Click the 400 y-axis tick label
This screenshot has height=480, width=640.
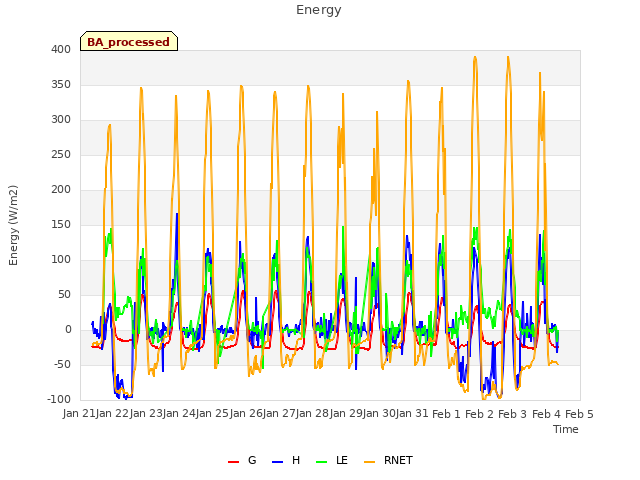pos(61,49)
